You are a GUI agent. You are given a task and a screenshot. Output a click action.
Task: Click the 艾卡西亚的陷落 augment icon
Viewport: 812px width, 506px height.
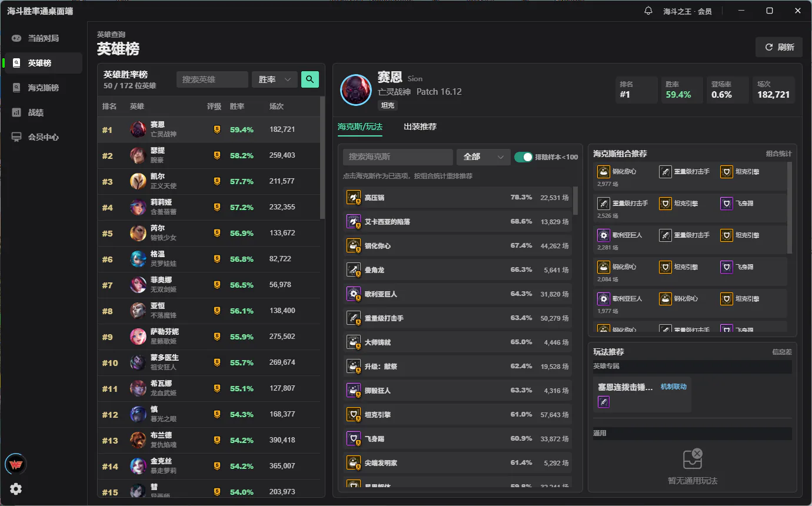pyautogui.click(x=354, y=221)
